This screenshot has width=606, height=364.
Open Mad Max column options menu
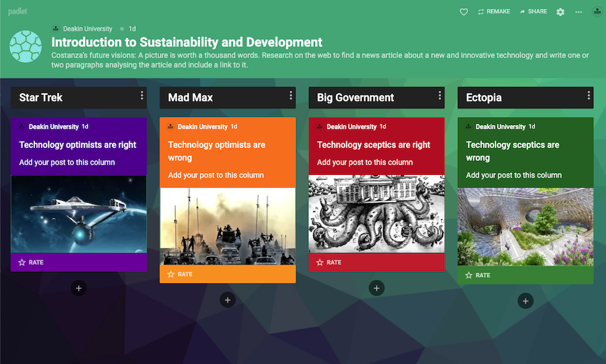[291, 96]
